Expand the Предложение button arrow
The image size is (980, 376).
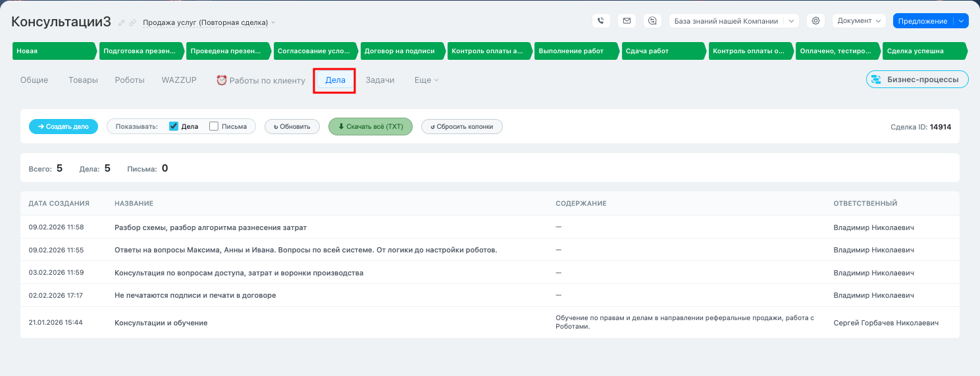coord(961,21)
